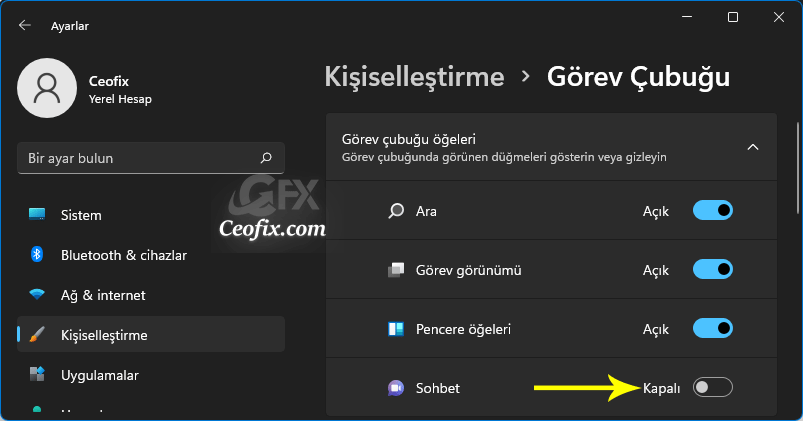803x421 pixels.
Task: Close the Ayarlar window
Action: click(779, 17)
